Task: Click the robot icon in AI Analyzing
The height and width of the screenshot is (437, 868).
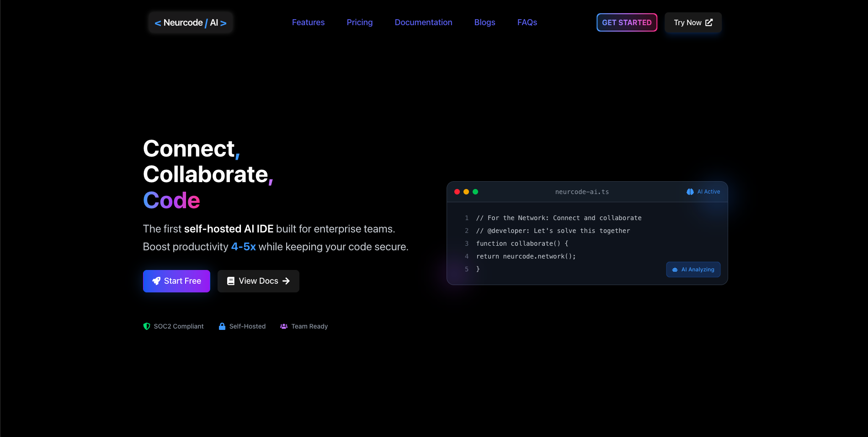Action: pyautogui.click(x=675, y=270)
